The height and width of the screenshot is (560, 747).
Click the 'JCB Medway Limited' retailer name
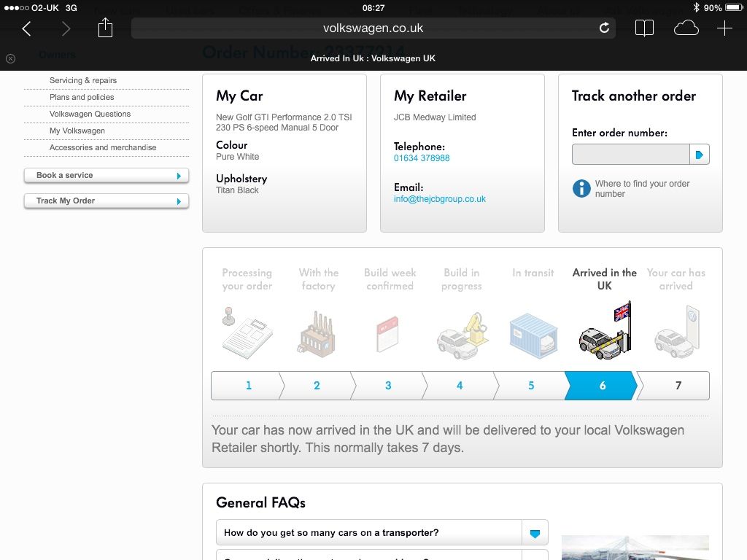pyautogui.click(x=435, y=117)
